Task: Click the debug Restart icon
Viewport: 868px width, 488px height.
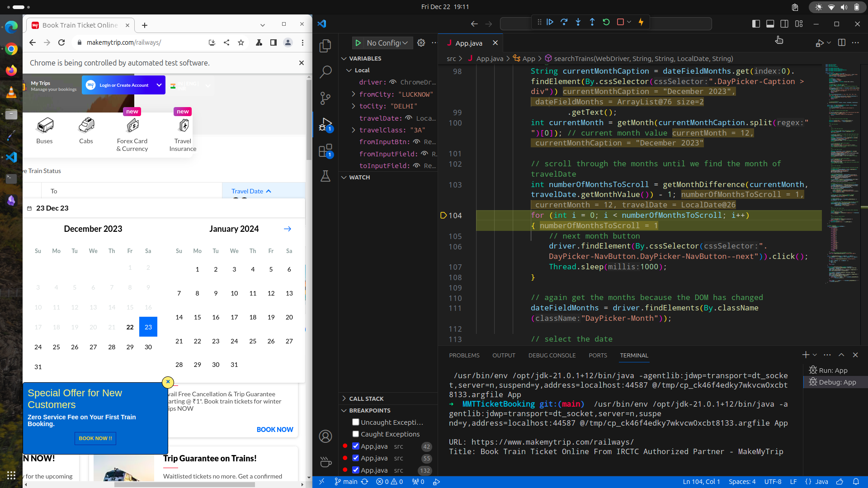Action: pyautogui.click(x=606, y=22)
